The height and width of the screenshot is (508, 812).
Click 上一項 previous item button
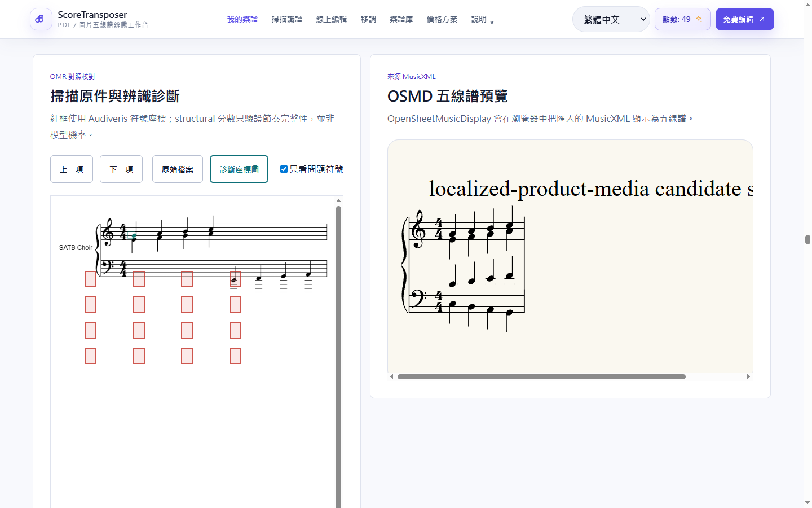point(72,169)
